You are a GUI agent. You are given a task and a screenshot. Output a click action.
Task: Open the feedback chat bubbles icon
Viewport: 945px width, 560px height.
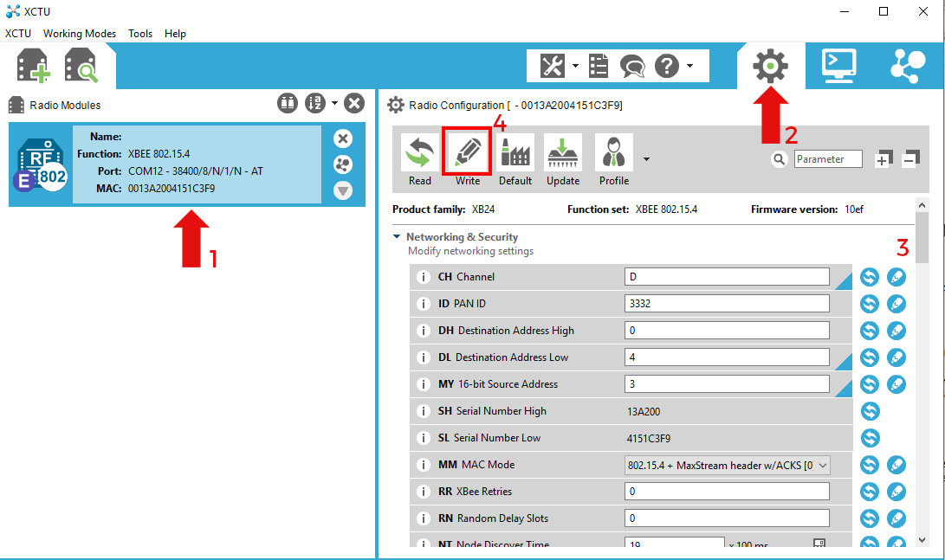(x=632, y=66)
